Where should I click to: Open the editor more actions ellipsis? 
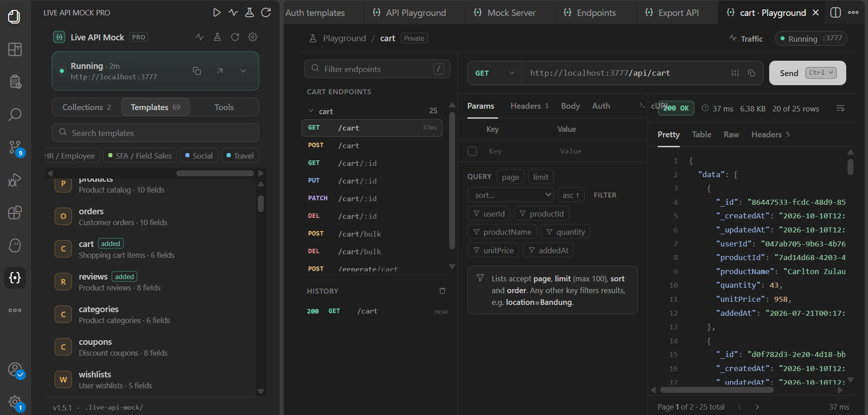[853, 13]
